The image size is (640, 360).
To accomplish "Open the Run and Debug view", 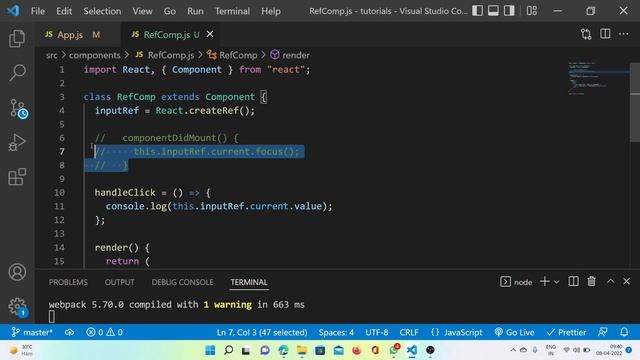I will tap(17, 142).
